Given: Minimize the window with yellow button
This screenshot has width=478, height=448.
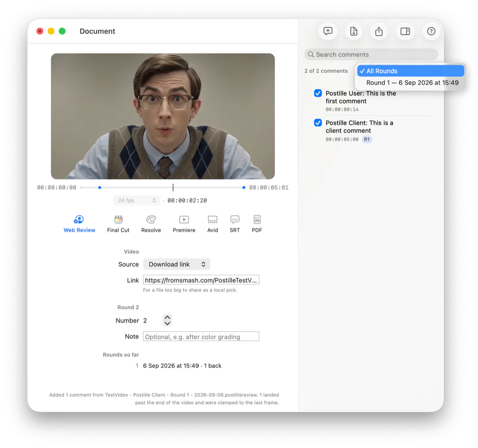Looking at the screenshot, I should (x=51, y=31).
